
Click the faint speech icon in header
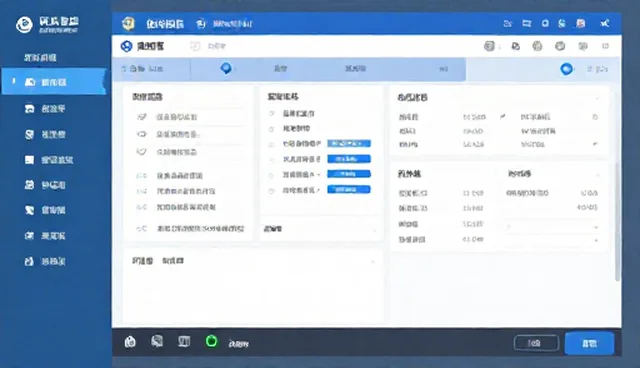click(x=583, y=46)
